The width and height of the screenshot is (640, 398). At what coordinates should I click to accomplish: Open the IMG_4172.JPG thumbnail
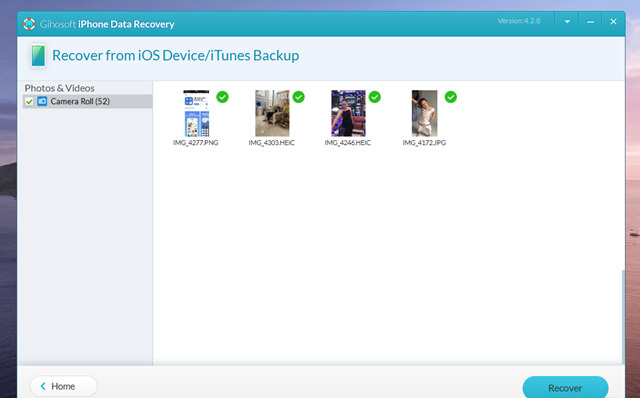[x=424, y=113]
